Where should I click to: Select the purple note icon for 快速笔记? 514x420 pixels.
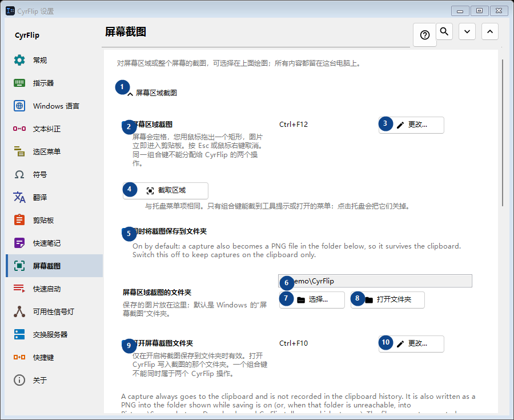tap(19, 243)
